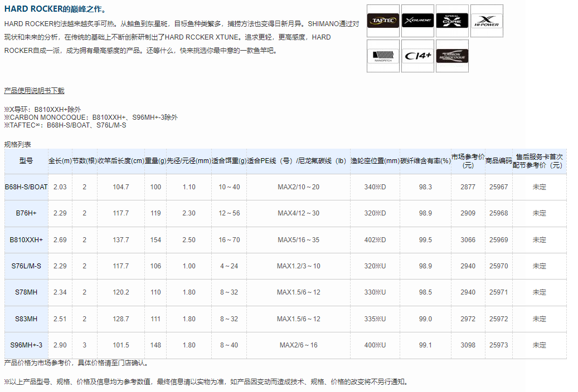Click the Hi-Power X icon
The image size is (578, 392).
tap(487, 21)
